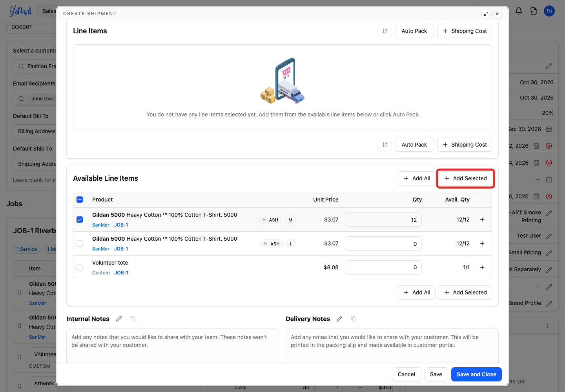Click the sort icon beside the top Auto Pack button
Screen dimensions: 565x392
385,31
